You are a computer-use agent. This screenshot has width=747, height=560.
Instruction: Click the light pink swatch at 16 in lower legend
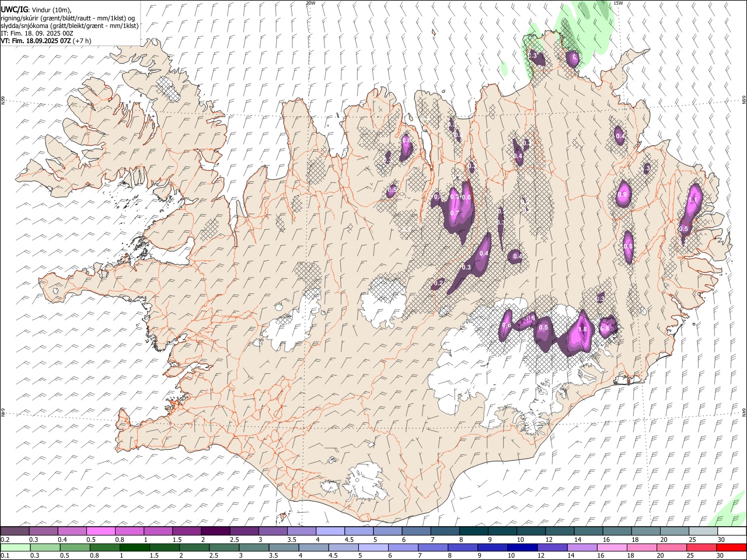[x=612, y=547]
